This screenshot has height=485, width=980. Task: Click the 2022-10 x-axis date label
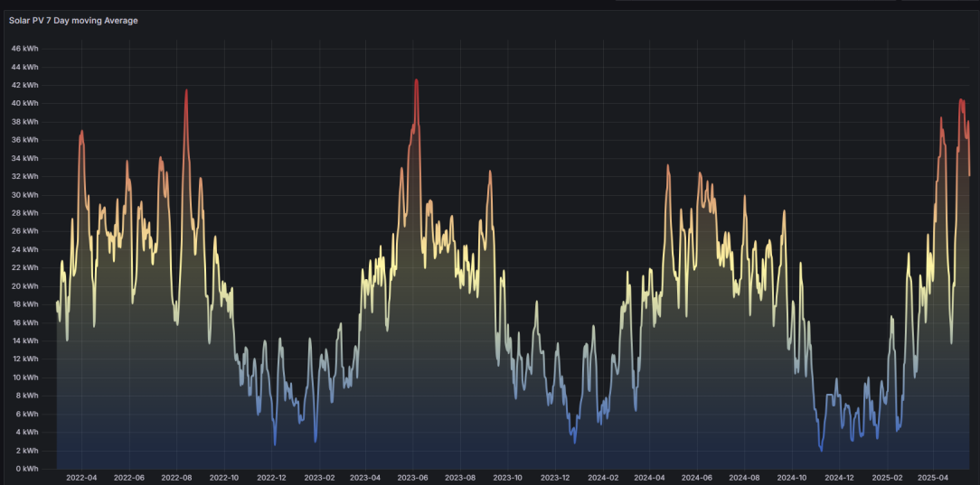tap(224, 478)
